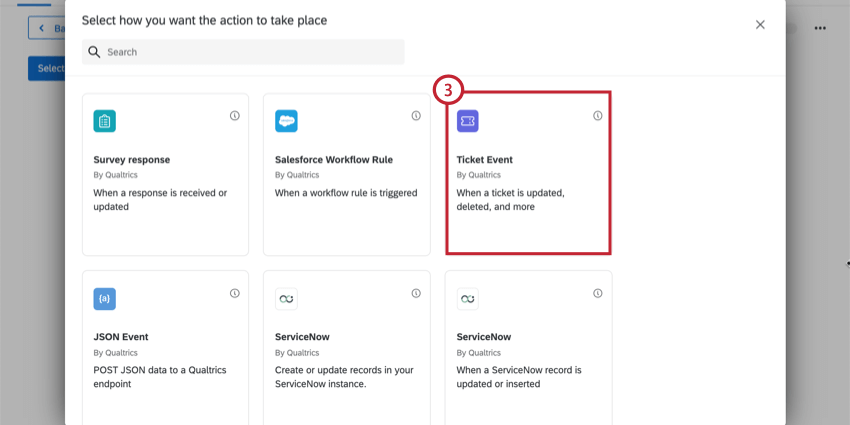Click the magnifying glass search icon
850x425 pixels.
click(94, 52)
